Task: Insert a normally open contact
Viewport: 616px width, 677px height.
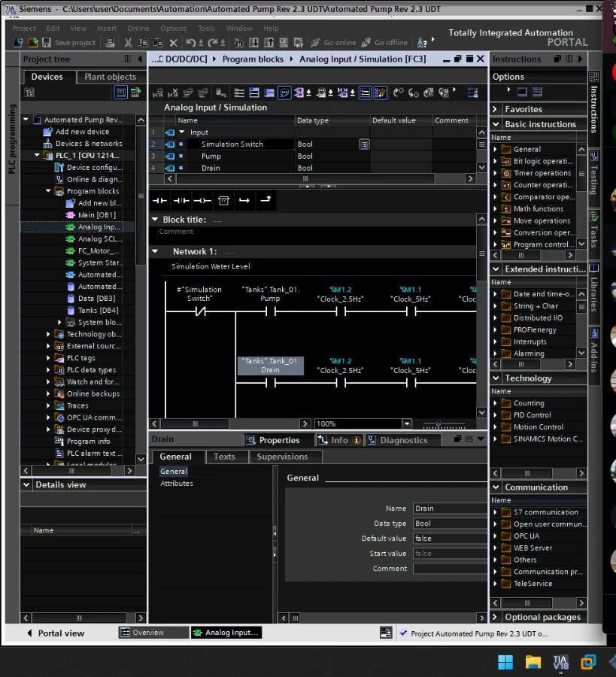Action: (x=159, y=200)
